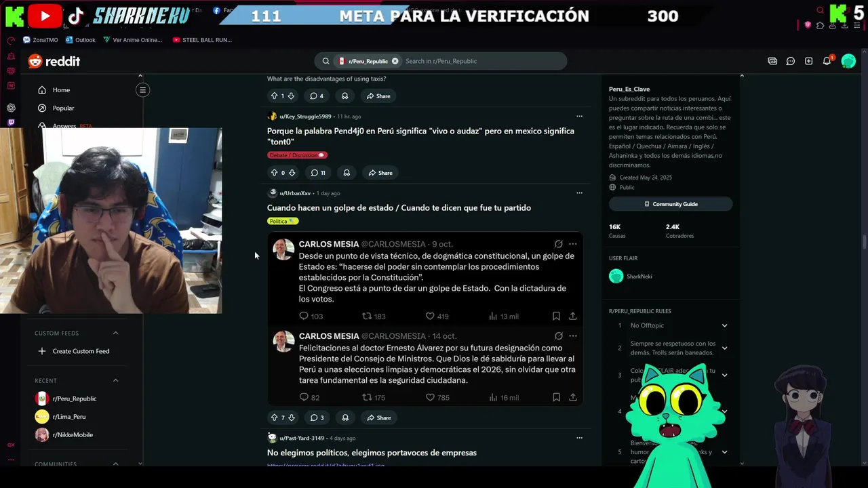Downvote the golpe de estado post

pyautogui.click(x=292, y=418)
